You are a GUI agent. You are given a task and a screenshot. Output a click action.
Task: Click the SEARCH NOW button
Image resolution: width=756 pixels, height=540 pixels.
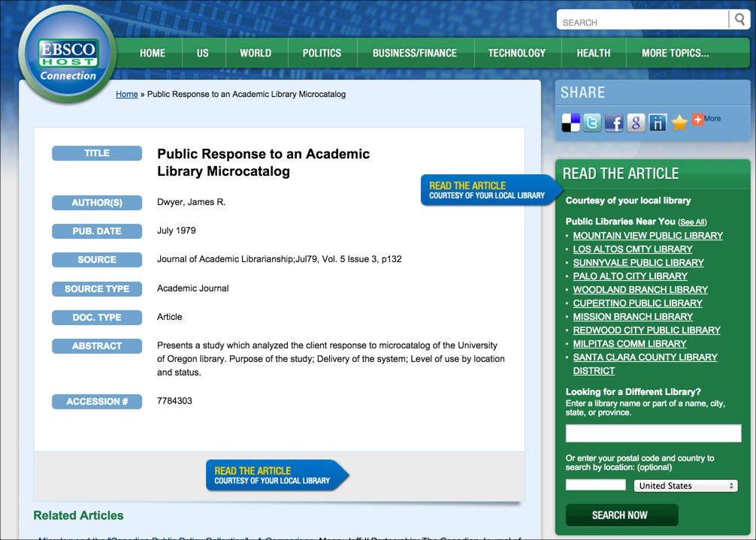point(621,515)
